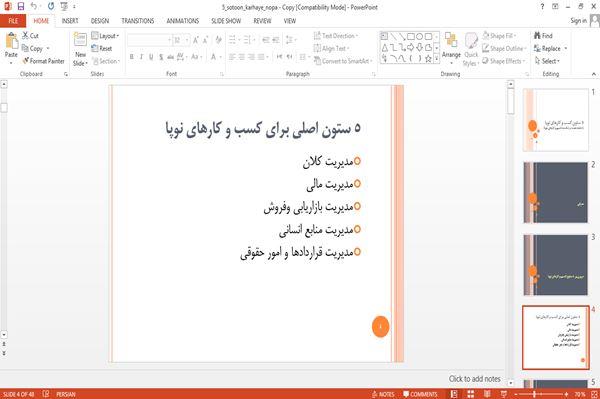The height and width of the screenshot is (399, 600).
Task: Switch to the INSERT tab
Action: 70,21
